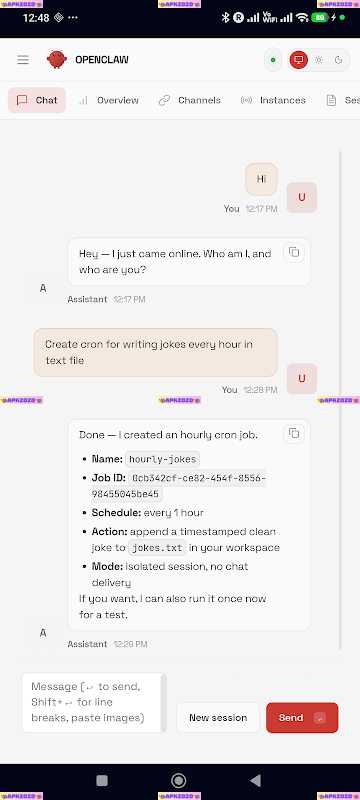Tap the battery indicator in status bar
Viewport: 360px width, 800px height.
(x=320, y=17)
